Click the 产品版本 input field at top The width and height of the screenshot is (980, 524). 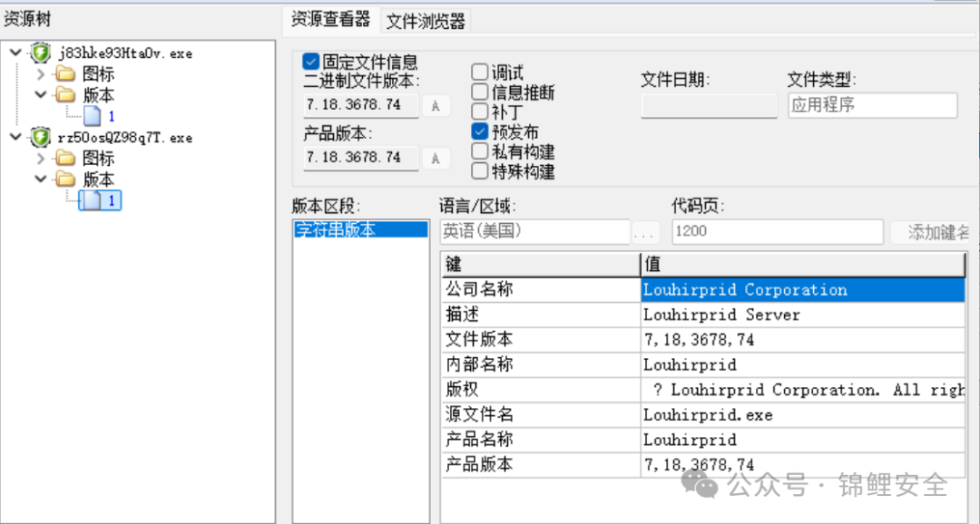tap(360, 158)
